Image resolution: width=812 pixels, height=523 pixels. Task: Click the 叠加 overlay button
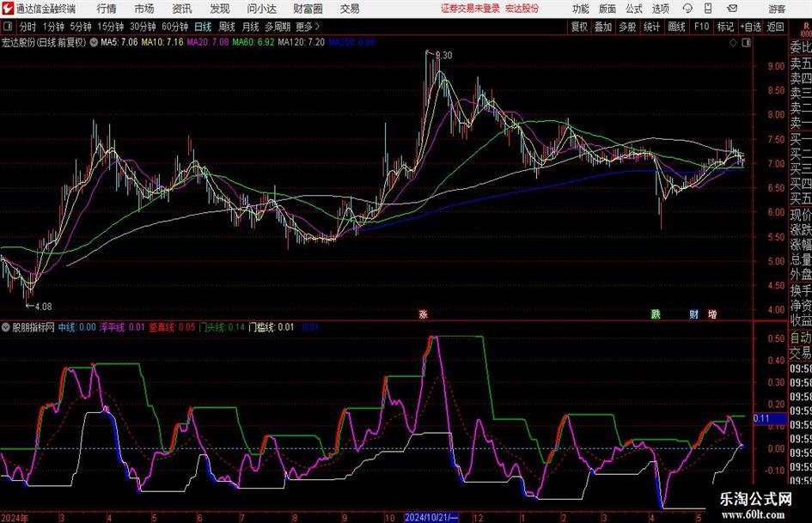pos(603,27)
